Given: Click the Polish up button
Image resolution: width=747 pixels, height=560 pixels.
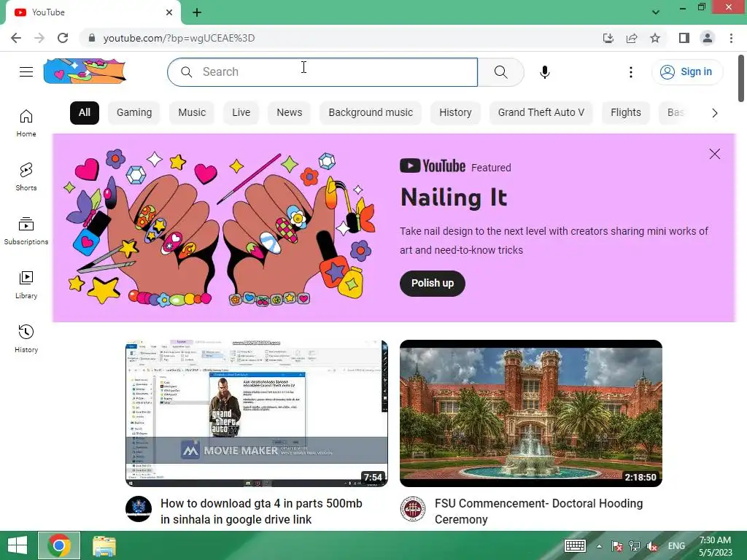Looking at the screenshot, I should coord(432,284).
